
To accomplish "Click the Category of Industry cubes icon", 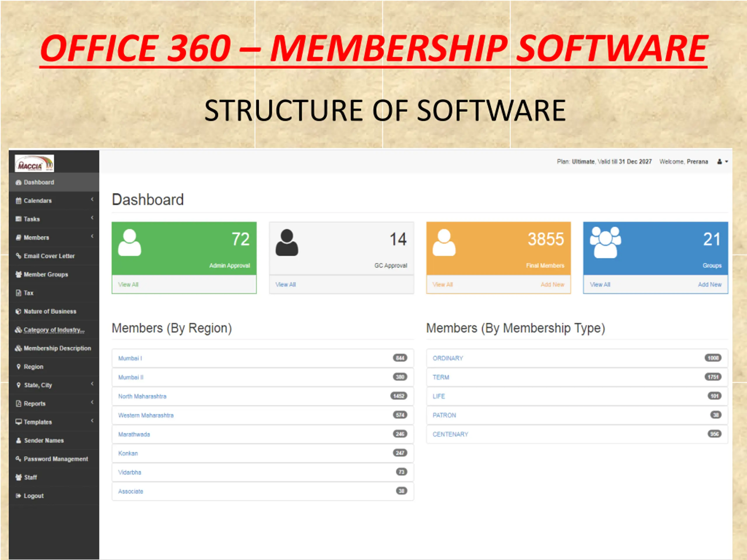I will pyautogui.click(x=19, y=330).
